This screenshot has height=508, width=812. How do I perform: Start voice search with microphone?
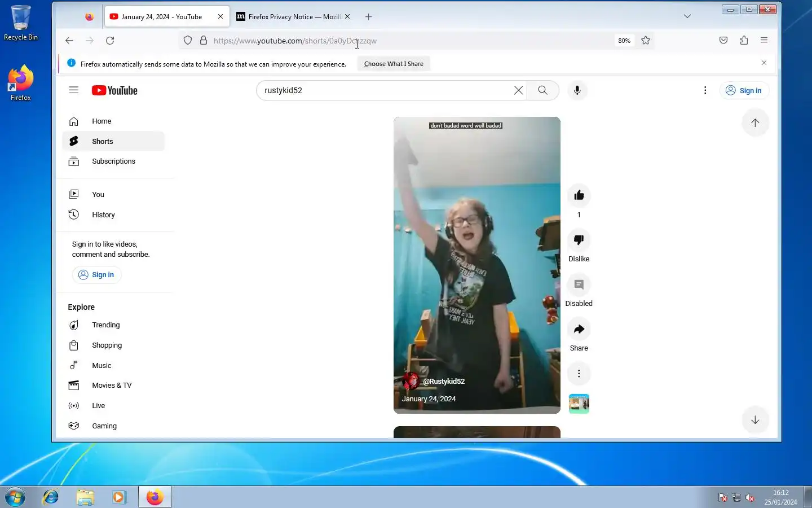pos(577,90)
